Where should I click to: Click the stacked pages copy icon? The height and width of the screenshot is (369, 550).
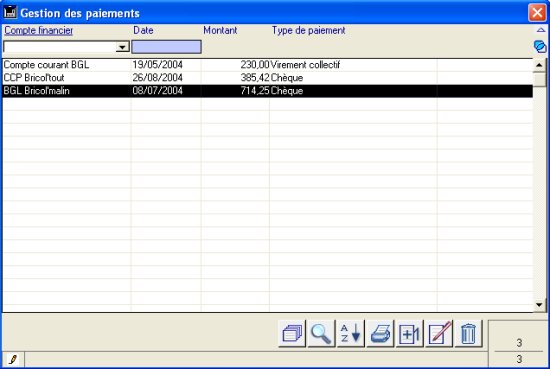tap(292, 334)
